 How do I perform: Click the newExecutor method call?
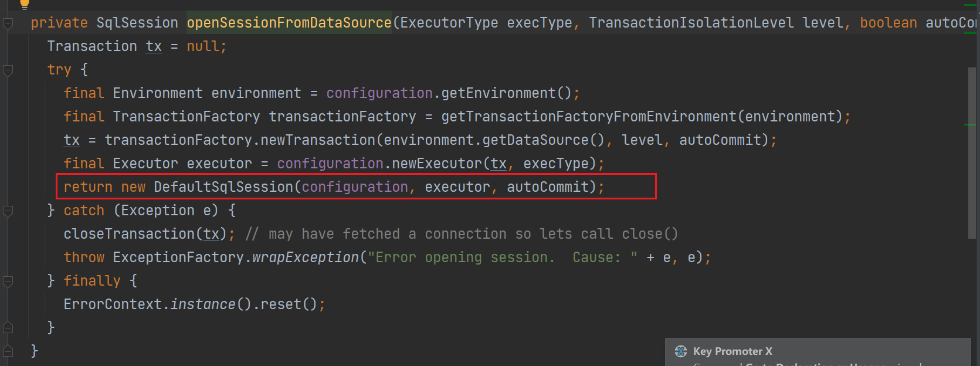[x=436, y=164]
